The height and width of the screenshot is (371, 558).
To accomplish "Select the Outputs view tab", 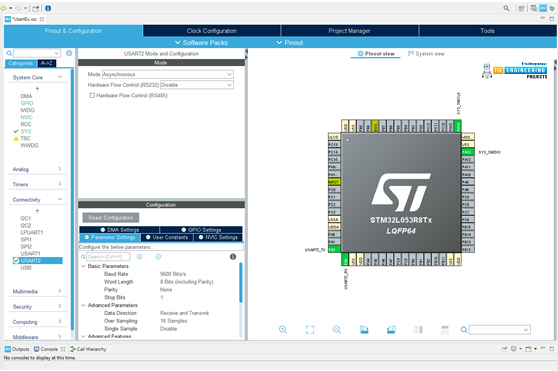I will point(17,349).
